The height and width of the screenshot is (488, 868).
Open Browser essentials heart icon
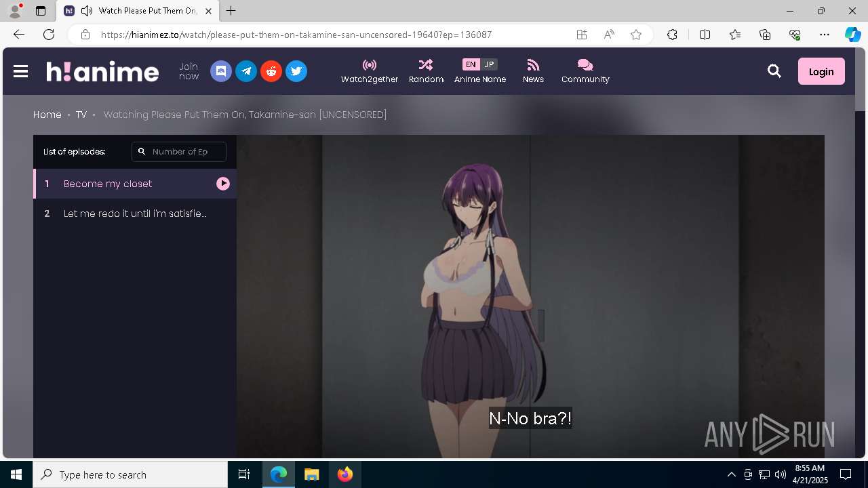(x=795, y=35)
